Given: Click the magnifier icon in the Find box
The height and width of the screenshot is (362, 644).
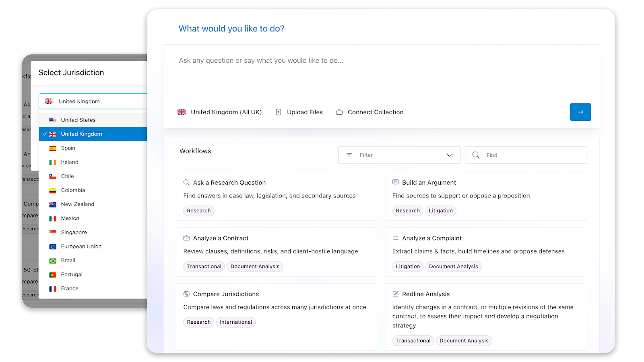Looking at the screenshot, I should 476,155.
